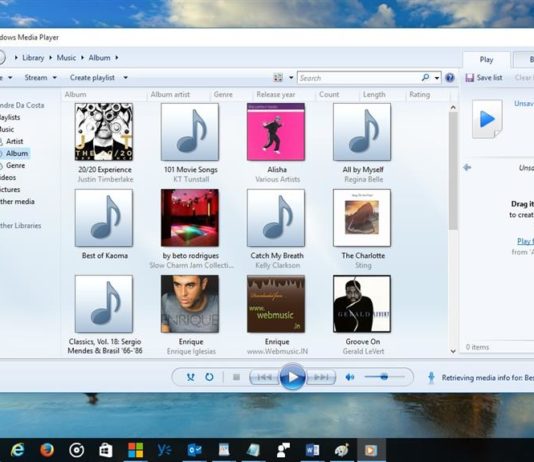Screen dimensions: 534x462
Task: Toggle repeat mode in playback controls
Action: point(209,377)
